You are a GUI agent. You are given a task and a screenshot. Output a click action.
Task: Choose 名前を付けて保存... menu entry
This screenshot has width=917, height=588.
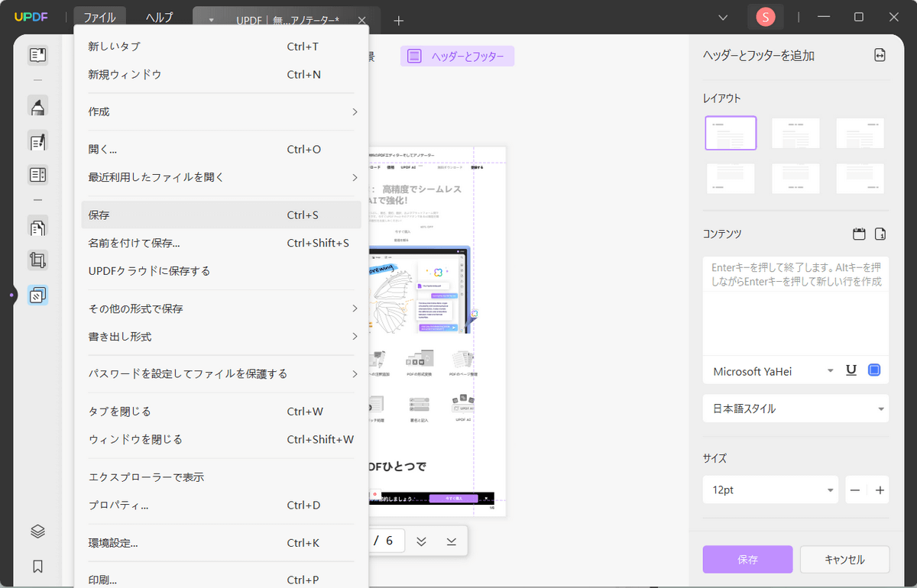pyautogui.click(x=221, y=243)
